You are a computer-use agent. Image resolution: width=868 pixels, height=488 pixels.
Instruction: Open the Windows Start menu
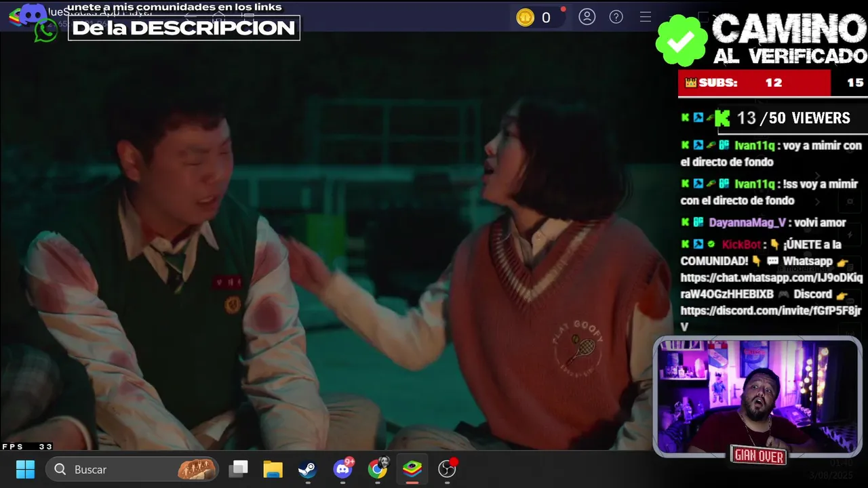(x=25, y=469)
